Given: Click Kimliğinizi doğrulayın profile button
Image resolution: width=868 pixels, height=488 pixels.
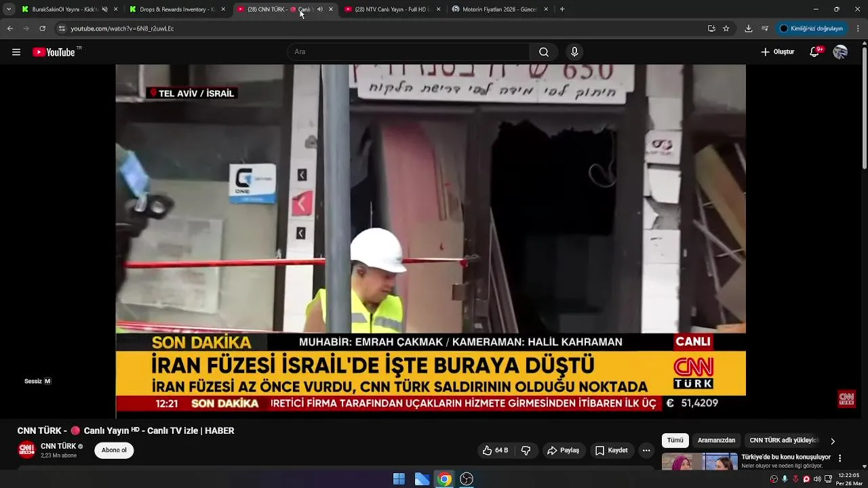Looking at the screenshot, I should click(812, 28).
